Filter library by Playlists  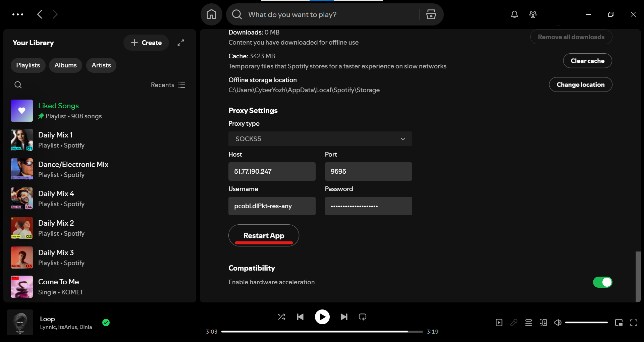(28, 65)
